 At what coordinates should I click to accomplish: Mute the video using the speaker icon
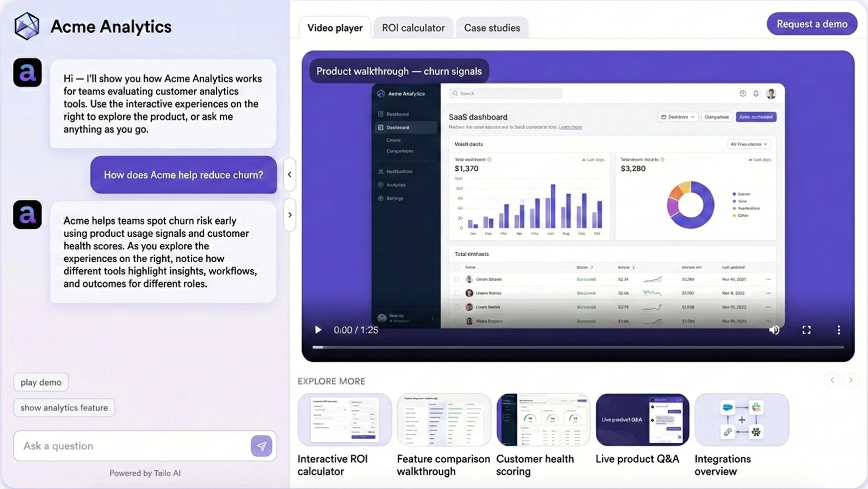[774, 330]
